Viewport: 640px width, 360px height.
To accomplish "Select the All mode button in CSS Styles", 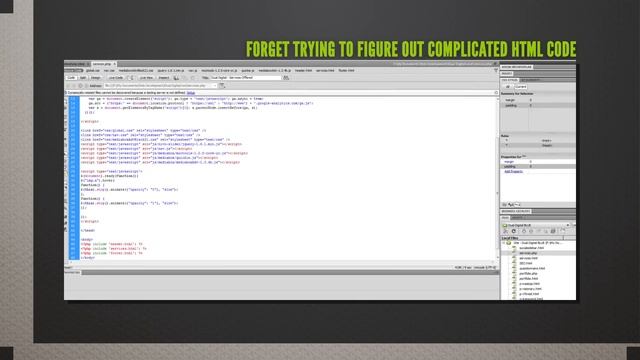I will point(508,87).
